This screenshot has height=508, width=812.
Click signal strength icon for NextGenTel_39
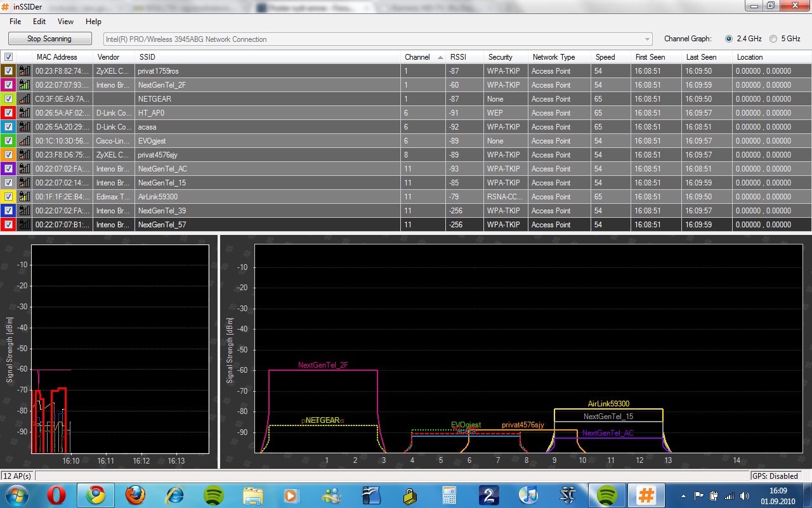click(25, 211)
